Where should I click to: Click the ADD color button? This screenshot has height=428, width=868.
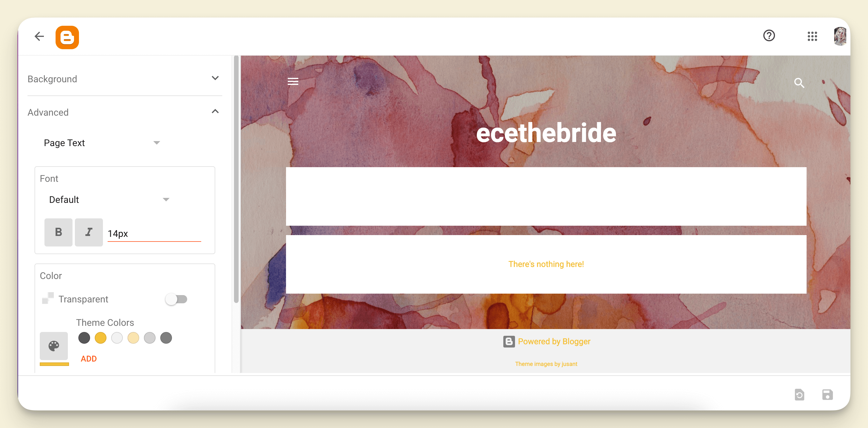coord(89,358)
